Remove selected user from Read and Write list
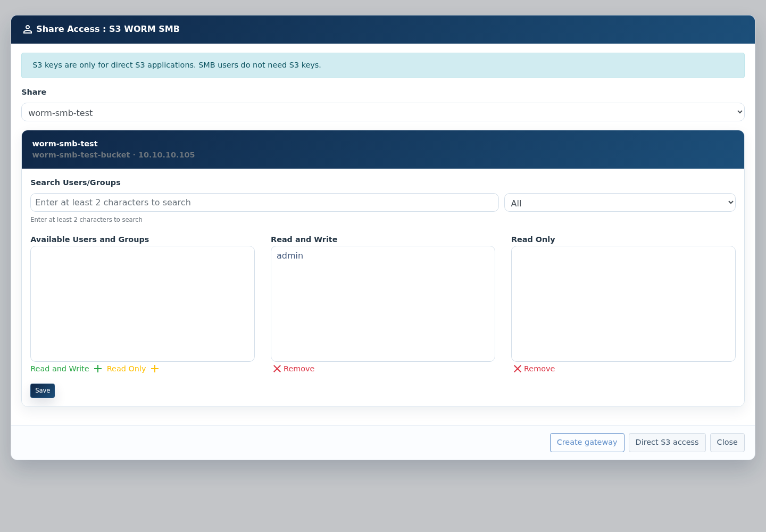This screenshot has height=532, width=766. coord(299,369)
